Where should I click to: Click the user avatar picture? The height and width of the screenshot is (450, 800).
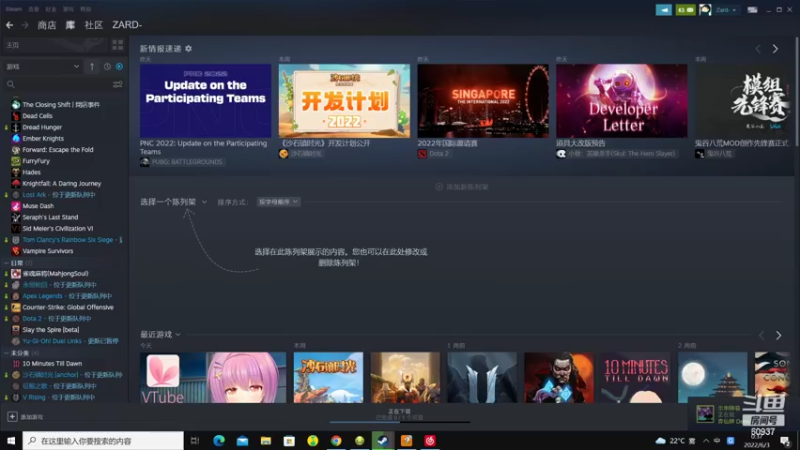pyautogui.click(x=705, y=10)
